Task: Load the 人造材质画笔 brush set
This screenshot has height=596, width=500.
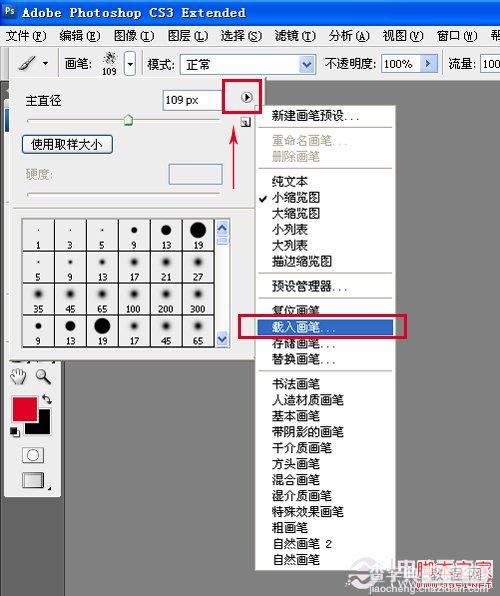Action: point(308,400)
